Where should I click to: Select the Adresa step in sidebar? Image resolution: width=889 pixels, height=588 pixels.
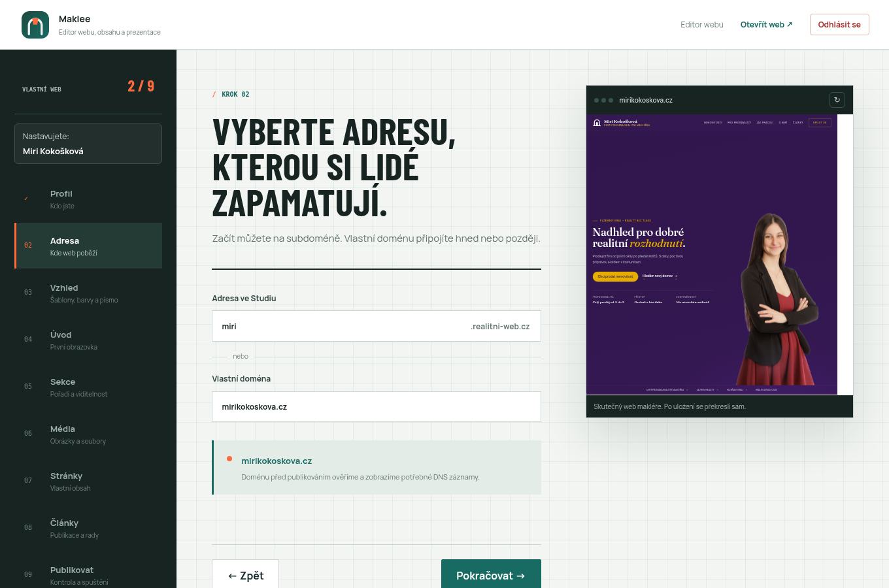click(x=88, y=246)
